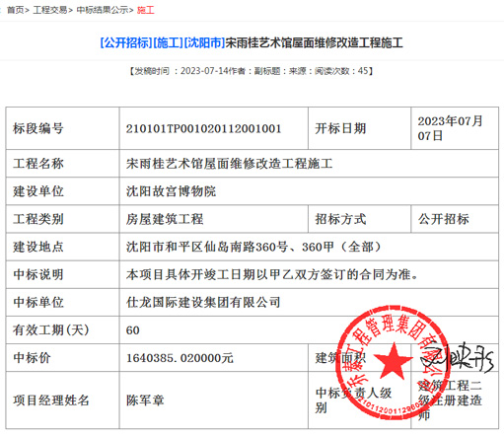
Task: Click the date 2023年07月07日 cell
Action: click(x=455, y=128)
